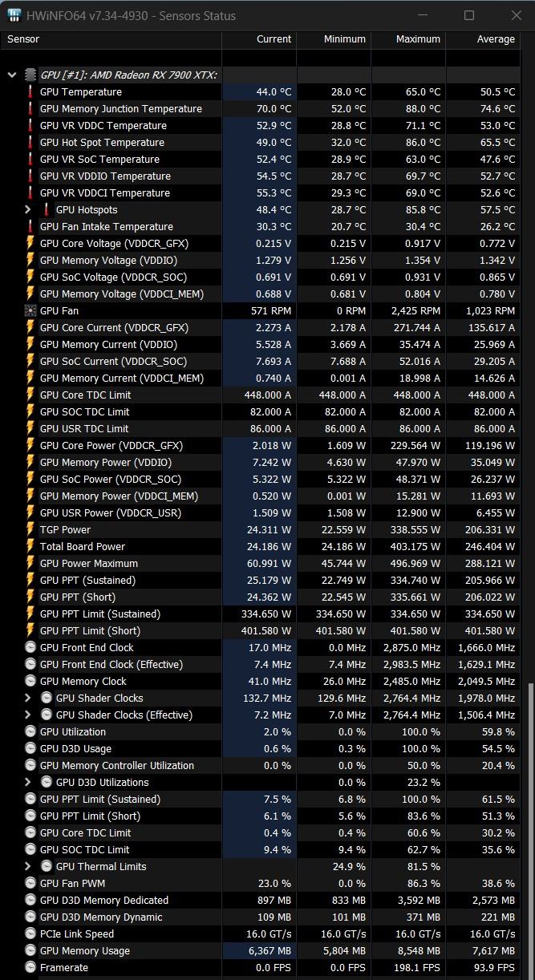Expand GPU Shader Clocks (Effective) row
535x980 pixels.
click(29, 715)
